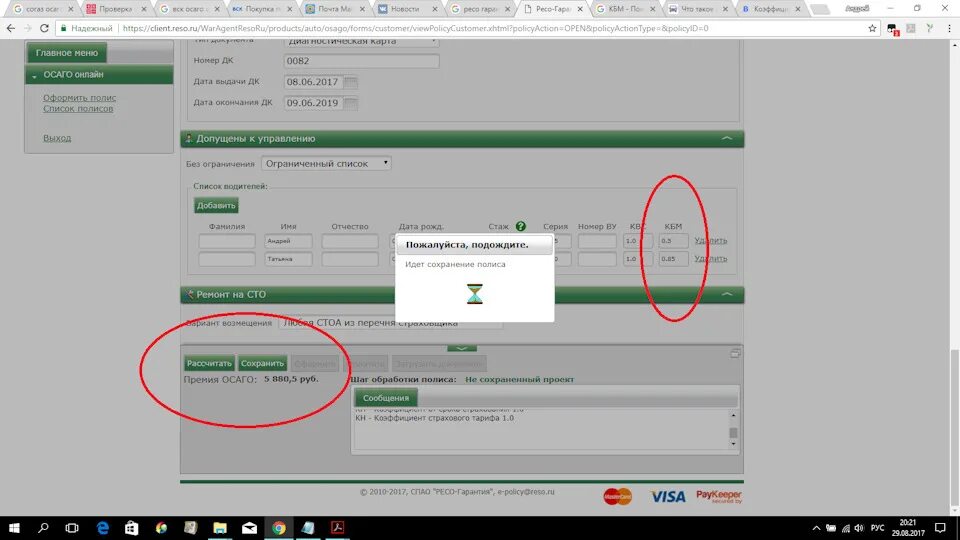Click the page vertical scrollbar thumb
This screenshot has width=960, height=540.
tap(954, 426)
